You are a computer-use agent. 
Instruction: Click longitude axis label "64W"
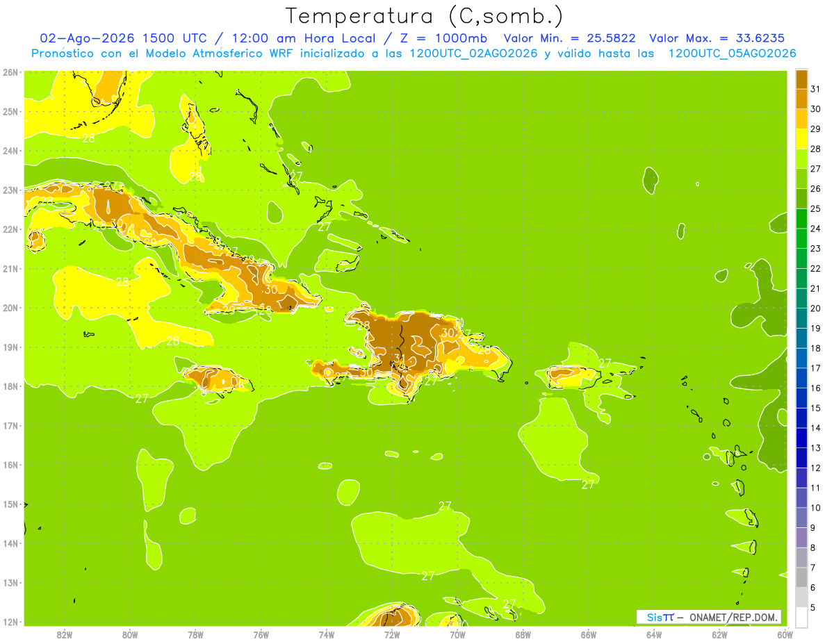[x=654, y=634]
